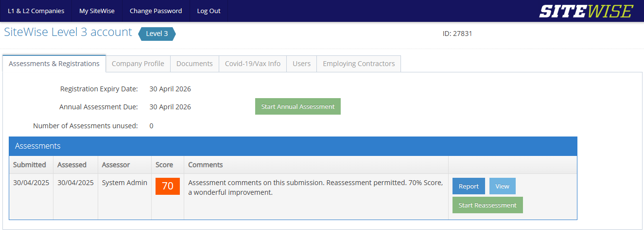Click the assessment comments text
This screenshot has height=239, width=644.
coord(315,188)
